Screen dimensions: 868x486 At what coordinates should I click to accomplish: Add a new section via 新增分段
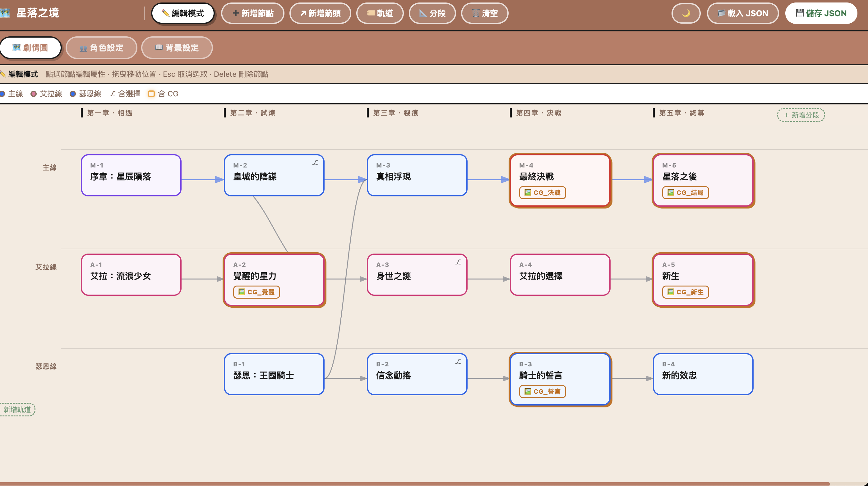coord(801,115)
